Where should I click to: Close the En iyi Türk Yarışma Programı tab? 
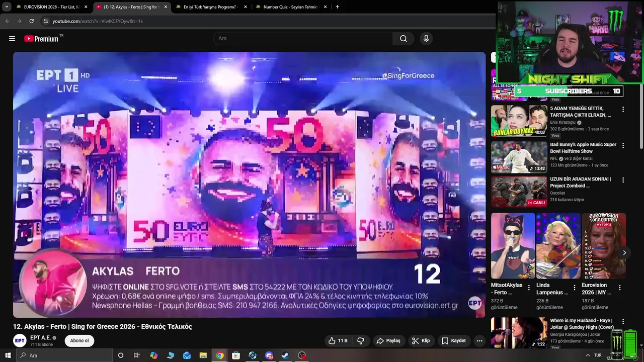point(246,7)
